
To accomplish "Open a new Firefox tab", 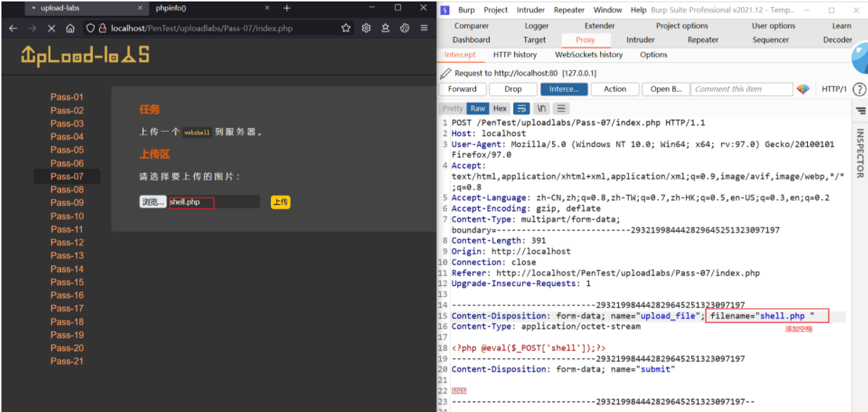I will pyautogui.click(x=286, y=8).
